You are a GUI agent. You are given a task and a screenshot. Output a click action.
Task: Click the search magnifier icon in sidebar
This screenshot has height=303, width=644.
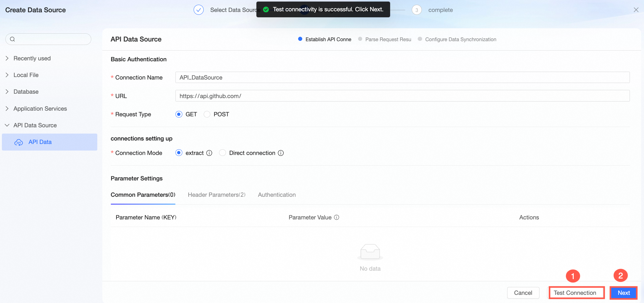[13, 39]
